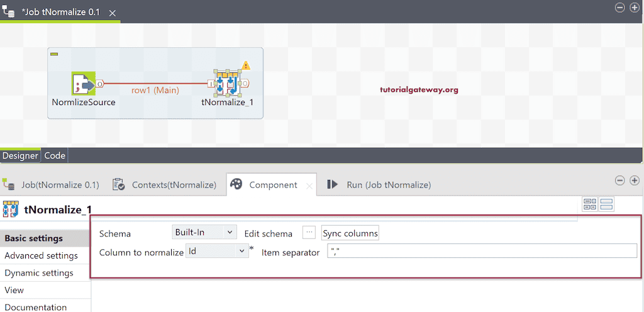
Task: Select the row1 (Main) connection link
Action: tap(155, 90)
